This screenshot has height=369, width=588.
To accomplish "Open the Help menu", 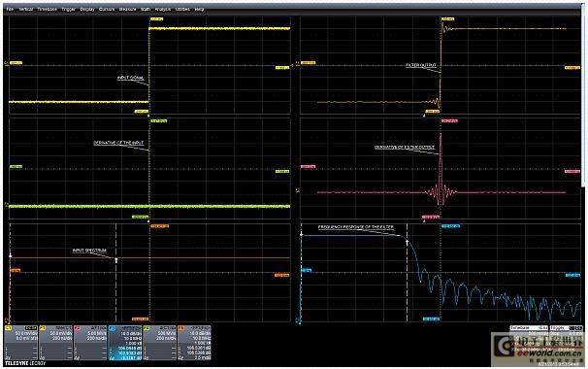I will [200, 9].
